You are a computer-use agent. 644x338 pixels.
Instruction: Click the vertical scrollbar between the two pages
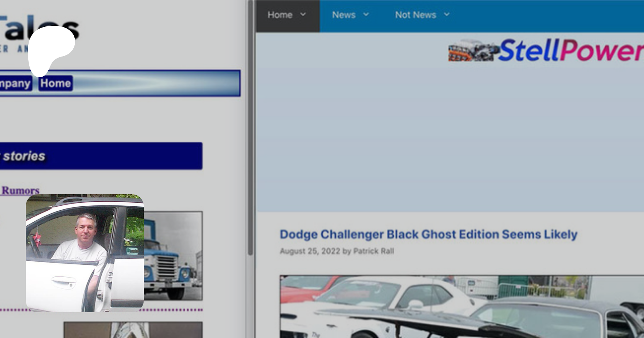pos(250,143)
